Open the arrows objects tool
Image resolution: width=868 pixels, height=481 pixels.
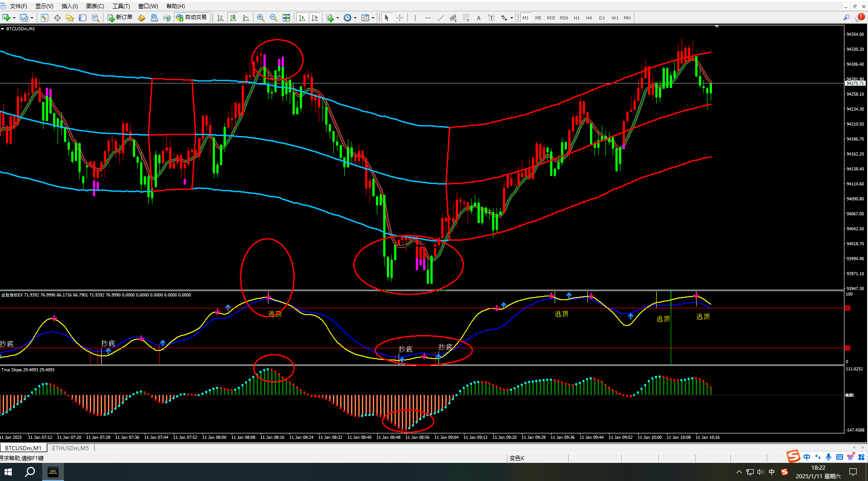pyautogui.click(x=504, y=18)
